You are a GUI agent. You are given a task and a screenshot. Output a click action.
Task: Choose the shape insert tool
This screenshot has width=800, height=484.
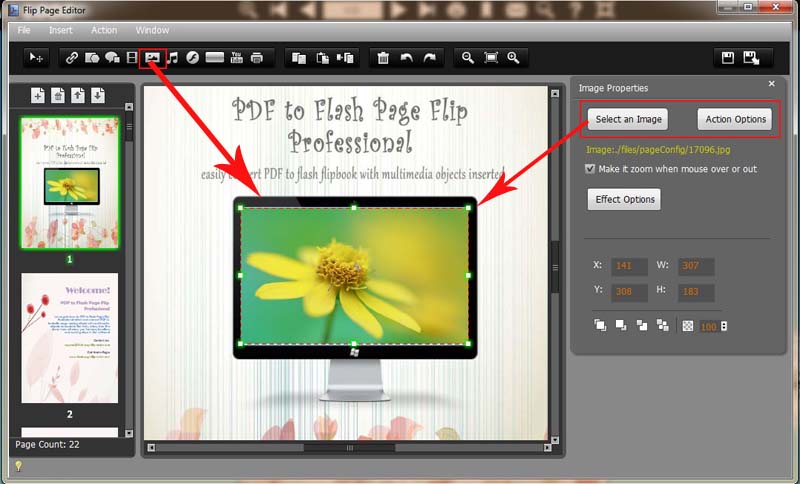[92, 58]
